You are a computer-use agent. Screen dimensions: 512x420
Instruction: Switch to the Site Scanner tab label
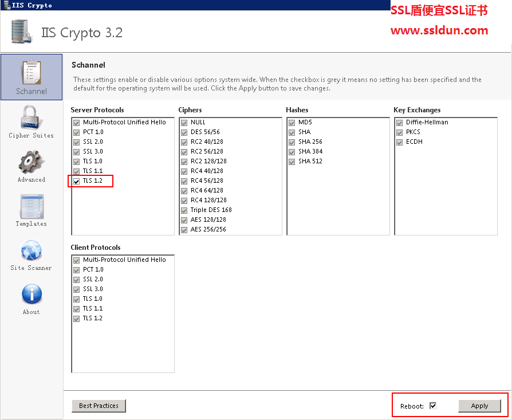(x=31, y=268)
